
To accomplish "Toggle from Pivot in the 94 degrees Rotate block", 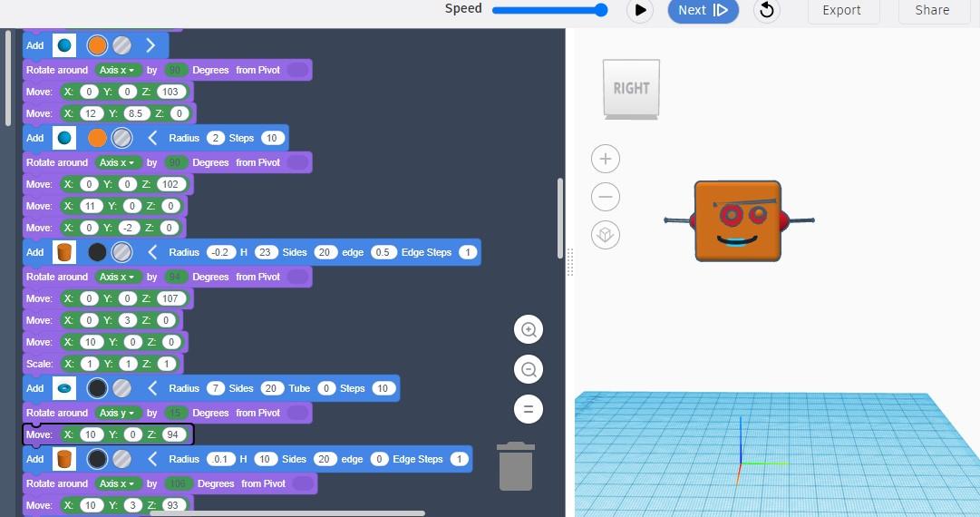I will (x=297, y=277).
